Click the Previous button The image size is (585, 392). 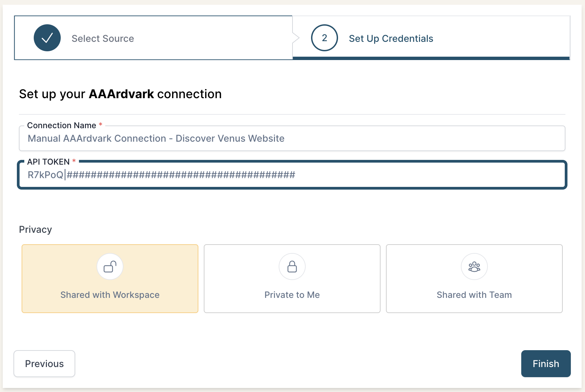(x=44, y=364)
